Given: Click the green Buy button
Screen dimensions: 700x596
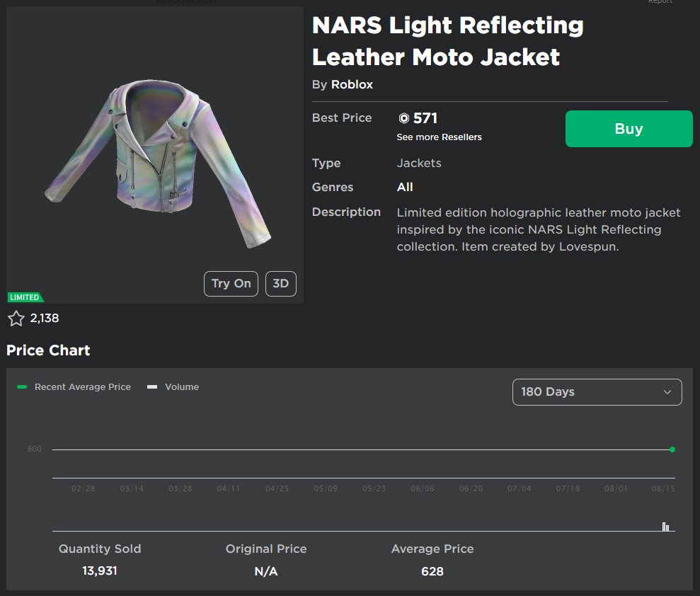Looking at the screenshot, I should (629, 129).
